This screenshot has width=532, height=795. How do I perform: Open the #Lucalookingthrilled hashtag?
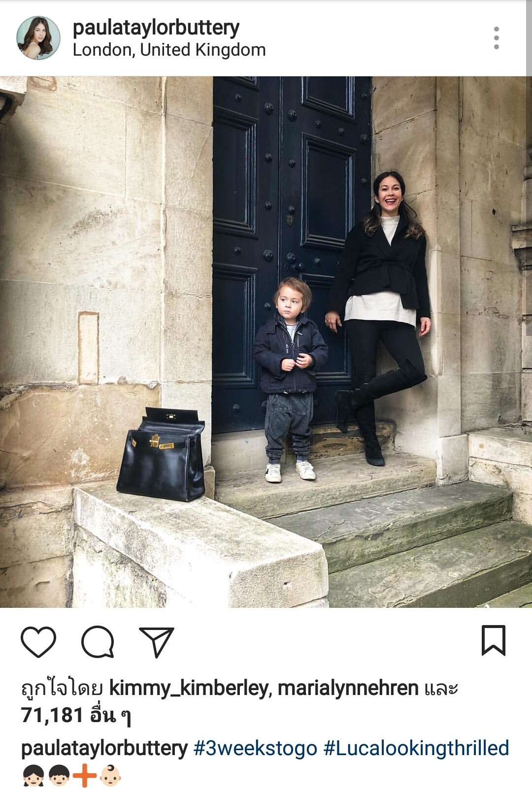[416, 748]
